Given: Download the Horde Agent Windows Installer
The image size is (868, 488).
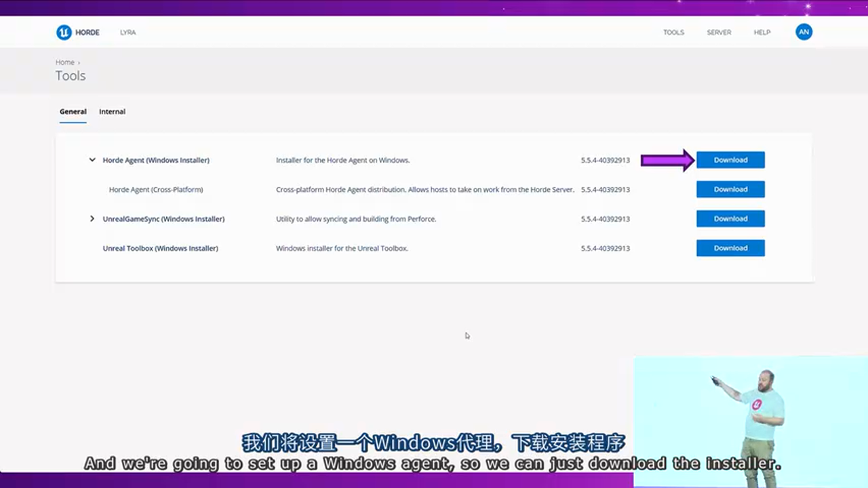Looking at the screenshot, I should point(730,160).
